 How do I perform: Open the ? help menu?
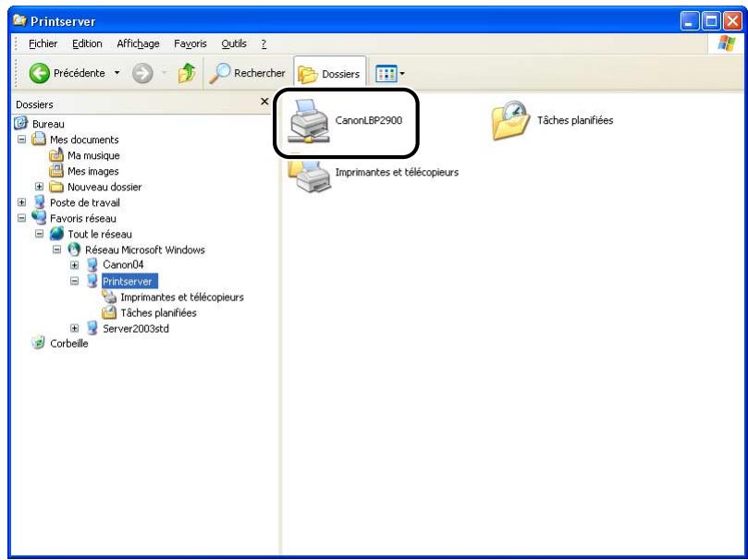(264, 43)
